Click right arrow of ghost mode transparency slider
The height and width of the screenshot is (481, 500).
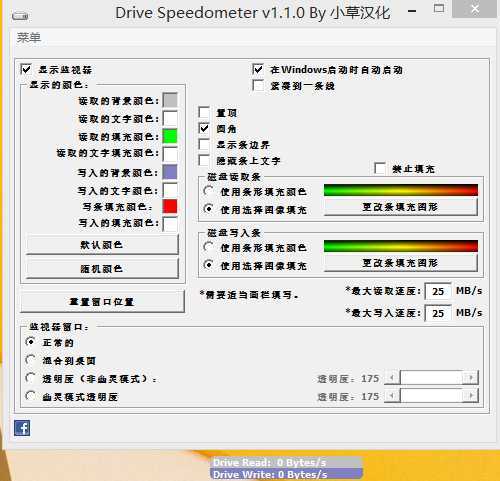471,396
